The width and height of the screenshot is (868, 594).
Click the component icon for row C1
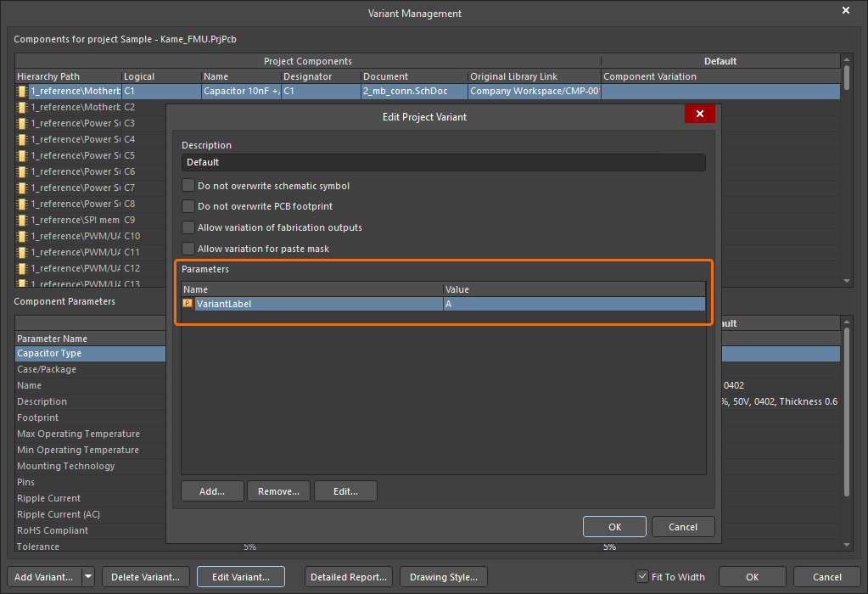pos(22,91)
